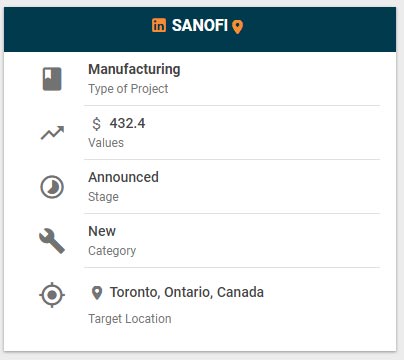
Task: Click the dollar sign in Values row
Action: [x=96, y=124]
